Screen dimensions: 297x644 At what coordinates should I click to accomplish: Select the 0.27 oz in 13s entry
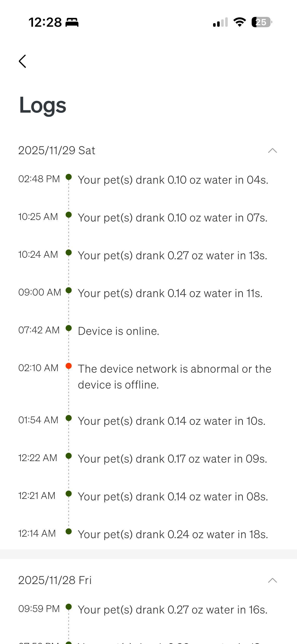172,255
